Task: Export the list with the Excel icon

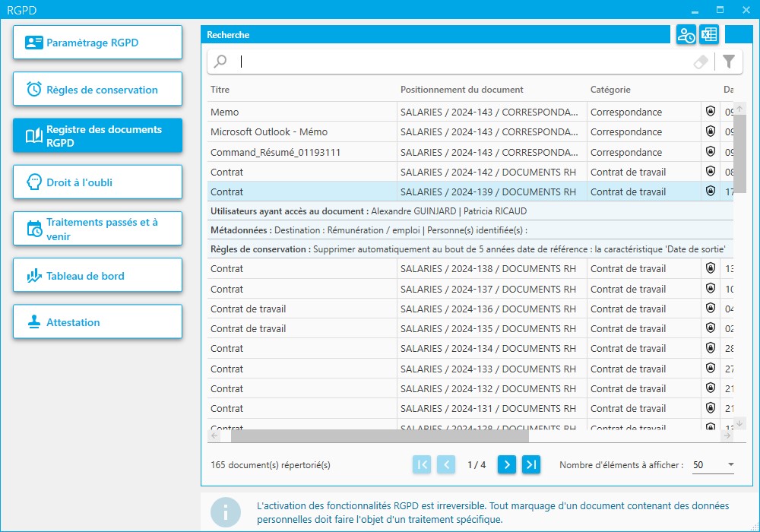Action: point(709,34)
